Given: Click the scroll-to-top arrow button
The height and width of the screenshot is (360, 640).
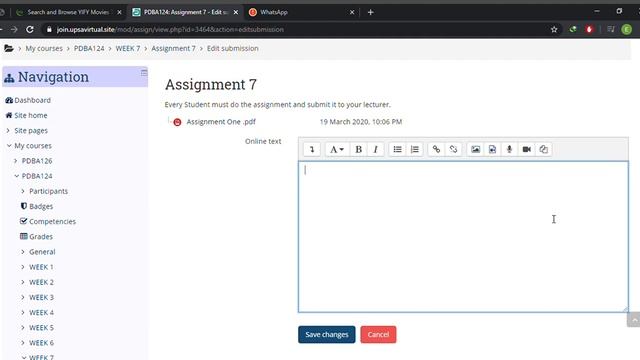Looking at the screenshot, I should [x=633, y=320].
